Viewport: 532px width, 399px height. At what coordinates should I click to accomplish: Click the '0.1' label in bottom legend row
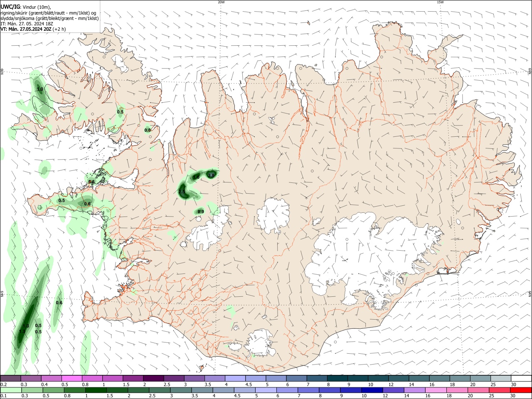tap(3, 396)
